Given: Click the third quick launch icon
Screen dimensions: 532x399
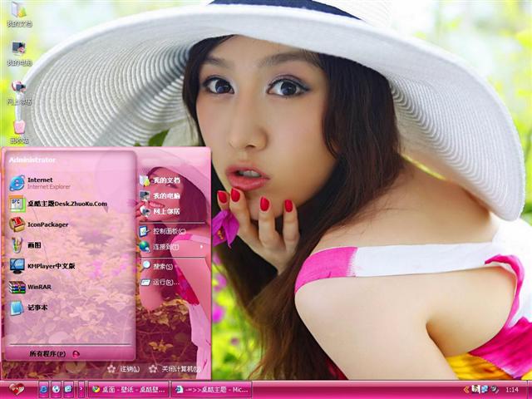Looking at the screenshot, I should (68, 390).
